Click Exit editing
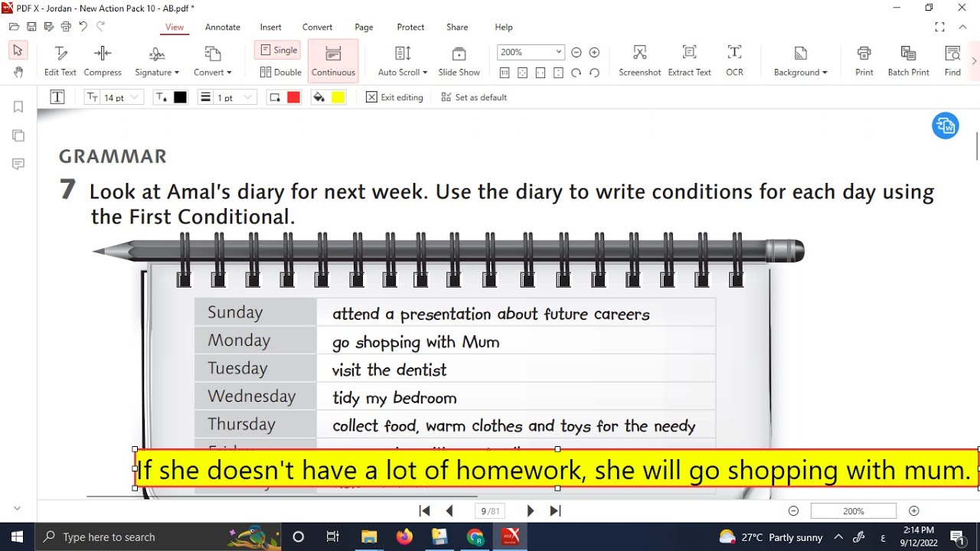Screen dimensions: 980x551 click(x=394, y=97)
